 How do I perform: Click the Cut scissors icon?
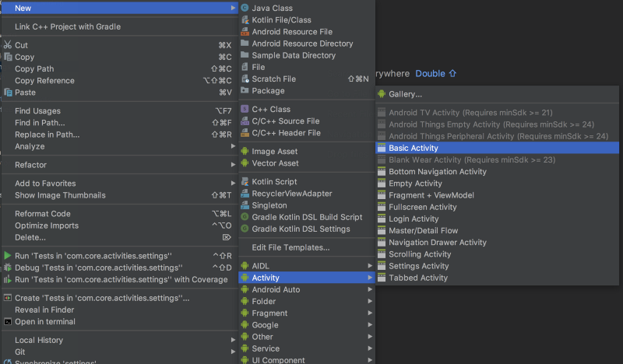8,45
